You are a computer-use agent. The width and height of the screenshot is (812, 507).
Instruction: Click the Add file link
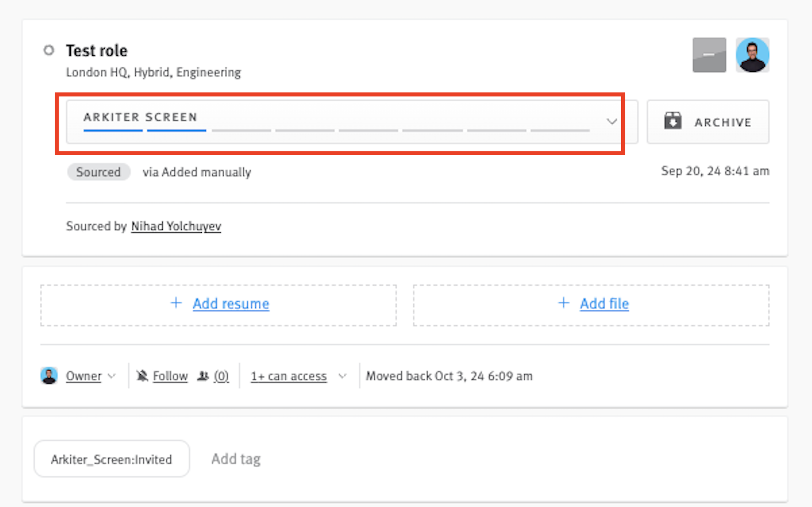coord(604,304)
